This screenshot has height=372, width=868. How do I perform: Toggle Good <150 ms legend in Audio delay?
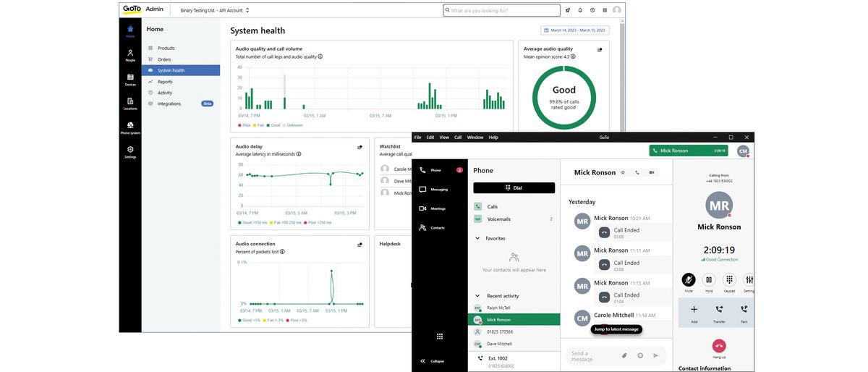click(x=252, y=223)
